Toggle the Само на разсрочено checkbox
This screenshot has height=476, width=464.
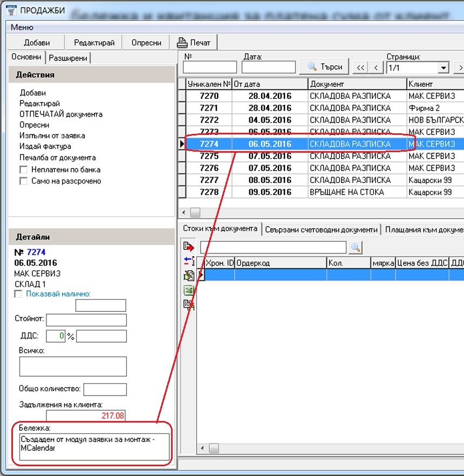click(x=23, y=181)
